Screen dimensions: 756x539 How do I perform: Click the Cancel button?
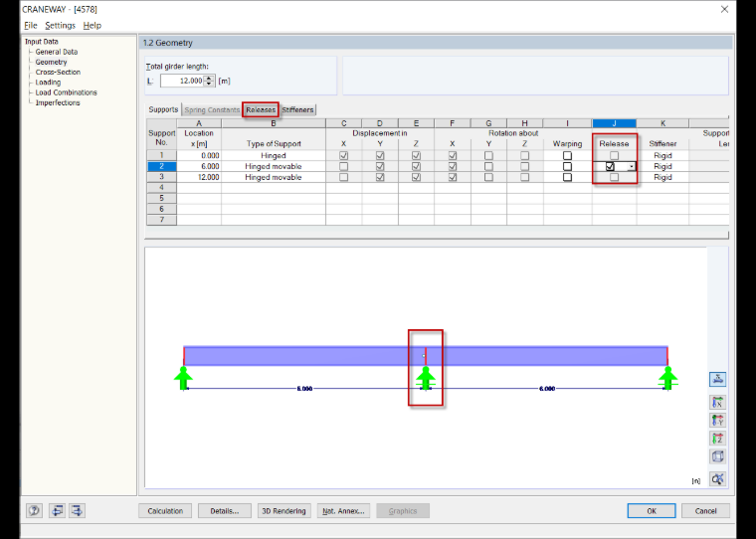tap(706, 511)
